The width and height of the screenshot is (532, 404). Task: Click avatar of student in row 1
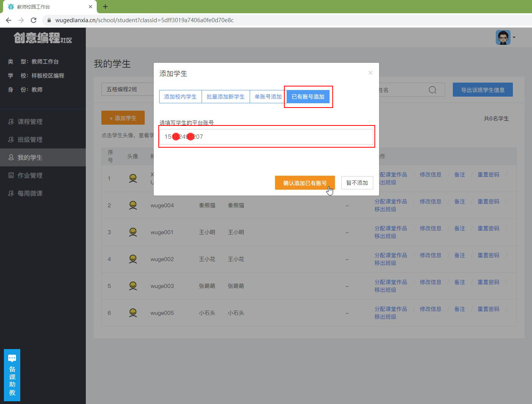point(133,178)
